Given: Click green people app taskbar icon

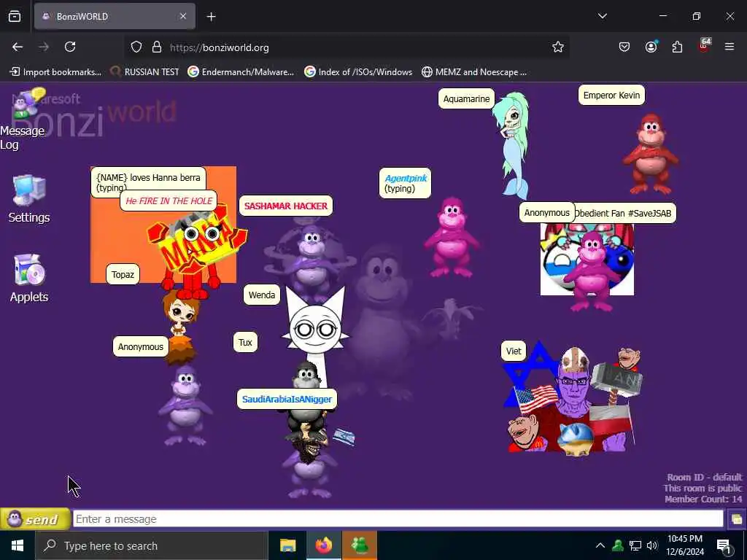Looking at the screenshot, I should pos(360,545).
